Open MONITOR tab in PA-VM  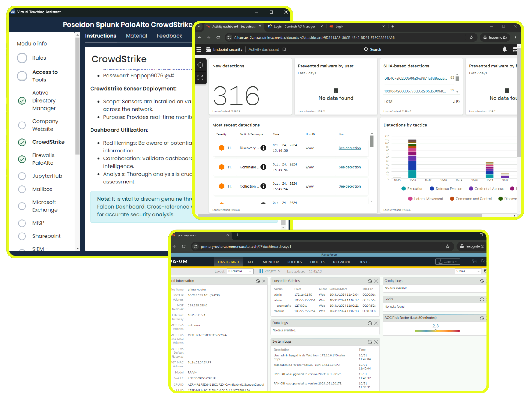coord(271,262)
